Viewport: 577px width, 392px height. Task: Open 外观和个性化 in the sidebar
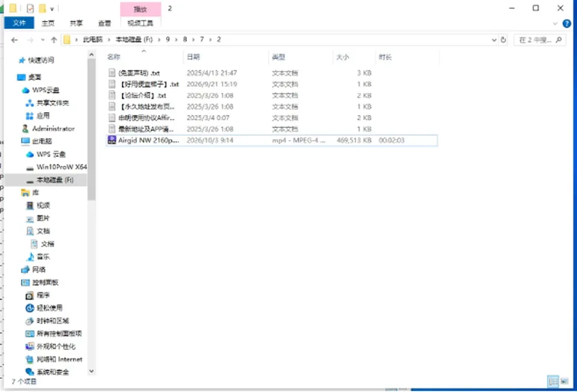click(56, 346)
